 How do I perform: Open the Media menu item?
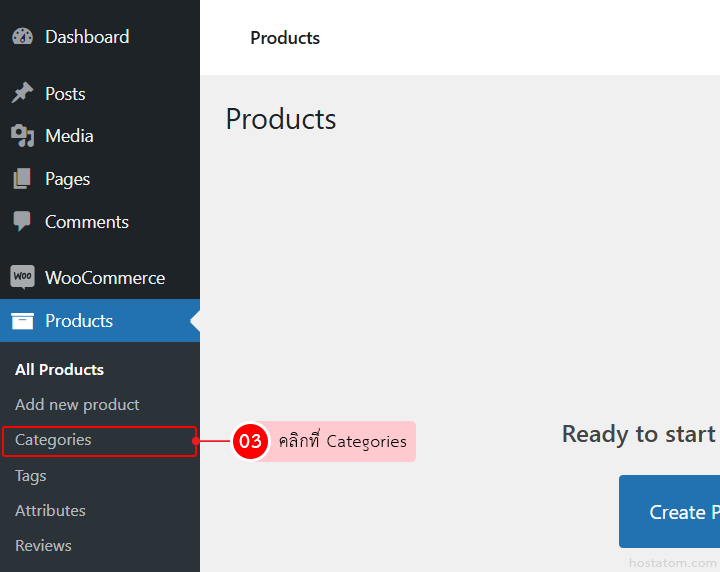[69, 136]
